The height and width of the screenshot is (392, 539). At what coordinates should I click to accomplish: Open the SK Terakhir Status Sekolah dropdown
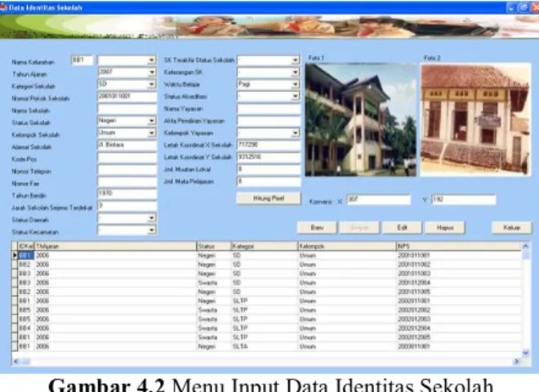click(x=295, y=60)
